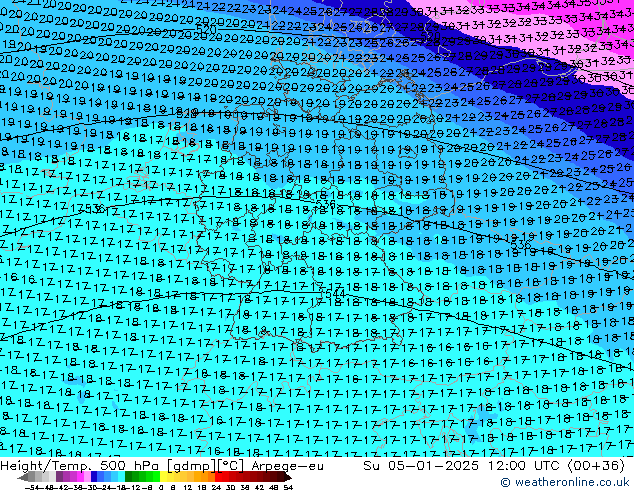Select the bright green legend swatch
This screenshot has width=634, height=490.
pos(156,476)
